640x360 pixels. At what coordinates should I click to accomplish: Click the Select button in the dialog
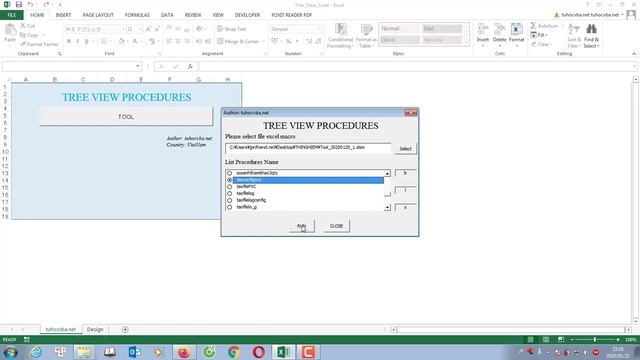tap(405, 149)
